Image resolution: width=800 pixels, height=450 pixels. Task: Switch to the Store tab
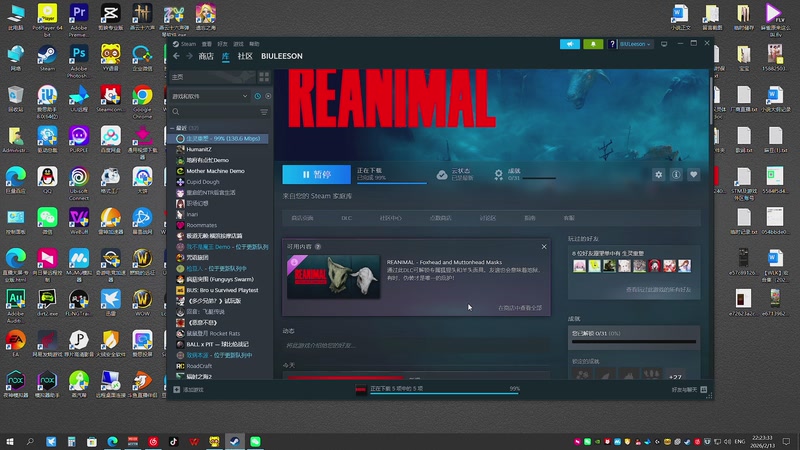click(x=206, y=56)
